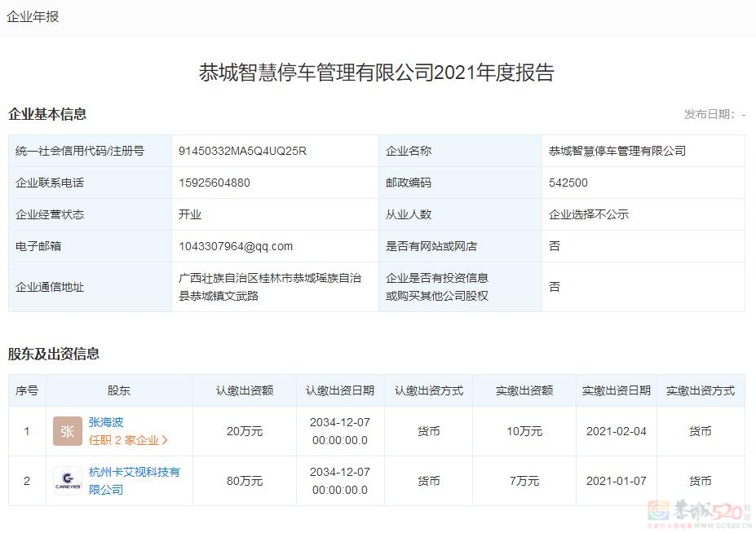The height and width of the screenshot is (533, 756).
Task: Click the phone number 15925604880
Action: (214, 183)
